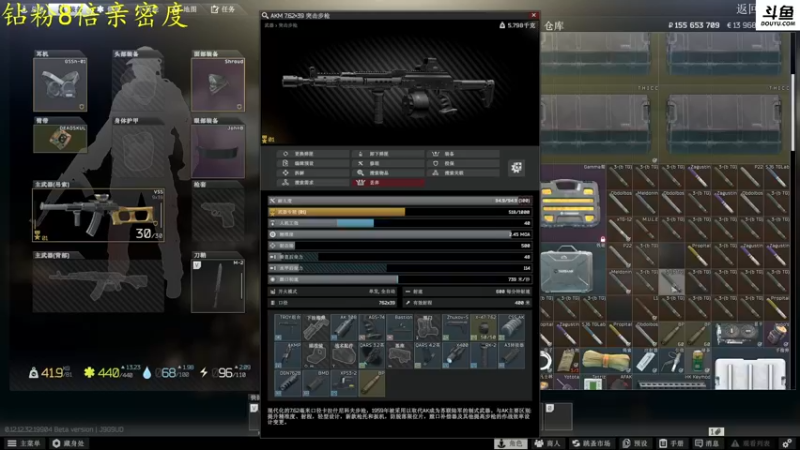800x450 pixels.
Task: Click the AKM weapon preview image
Action: tap(400, 87)
